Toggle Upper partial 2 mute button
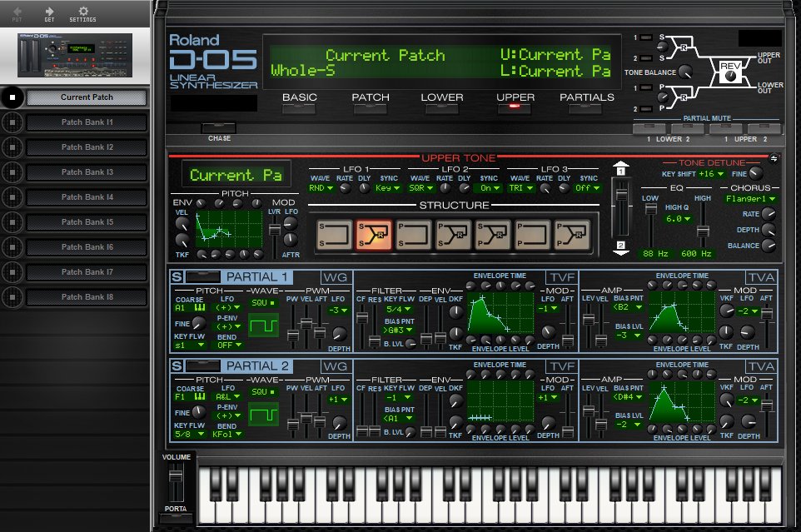 pos(764,128)
